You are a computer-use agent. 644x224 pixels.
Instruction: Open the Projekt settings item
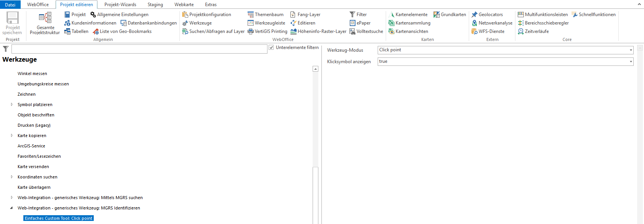[x=75, y=15]
